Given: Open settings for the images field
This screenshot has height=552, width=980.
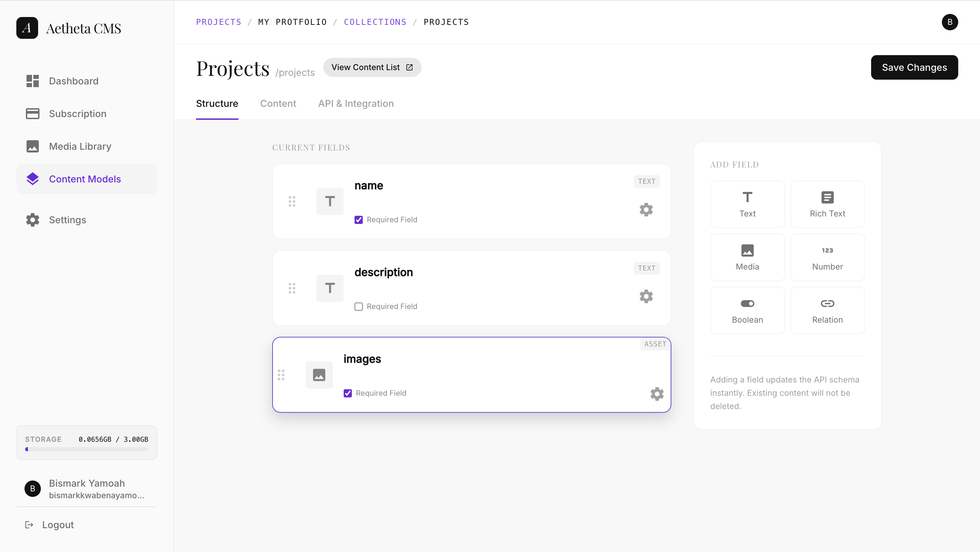Looking at the screenshot, I should [x=657, y=394].
